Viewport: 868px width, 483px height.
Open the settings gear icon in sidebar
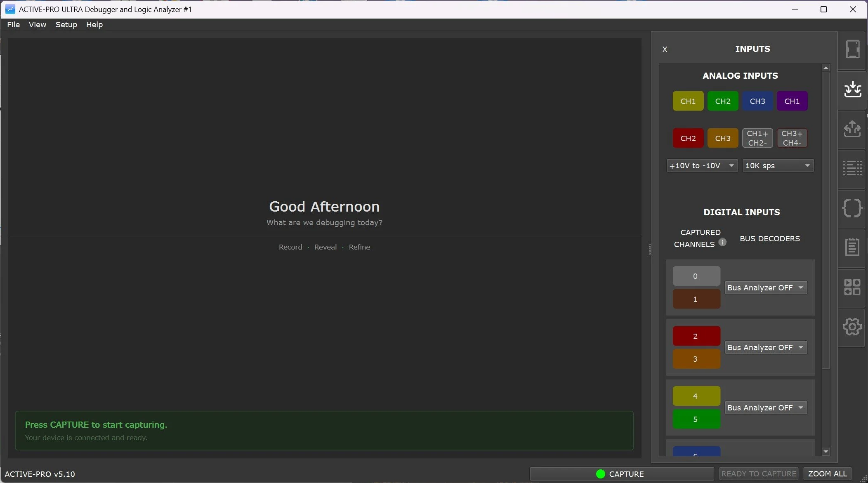click(x=852, y=327)
